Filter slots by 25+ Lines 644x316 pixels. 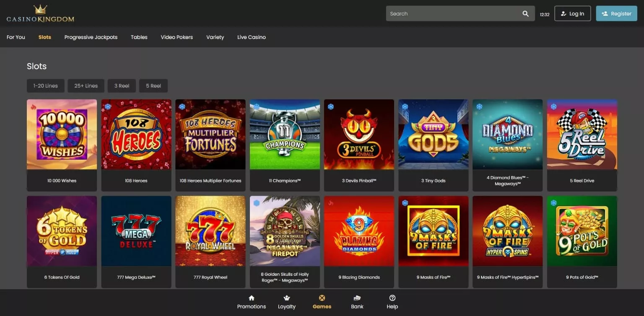(86, 86)
